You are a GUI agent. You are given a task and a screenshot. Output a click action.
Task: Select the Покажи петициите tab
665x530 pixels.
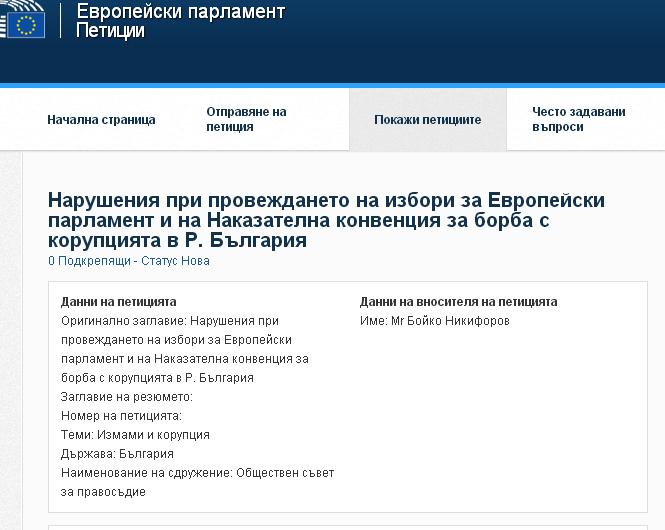(x=428, y=120)
